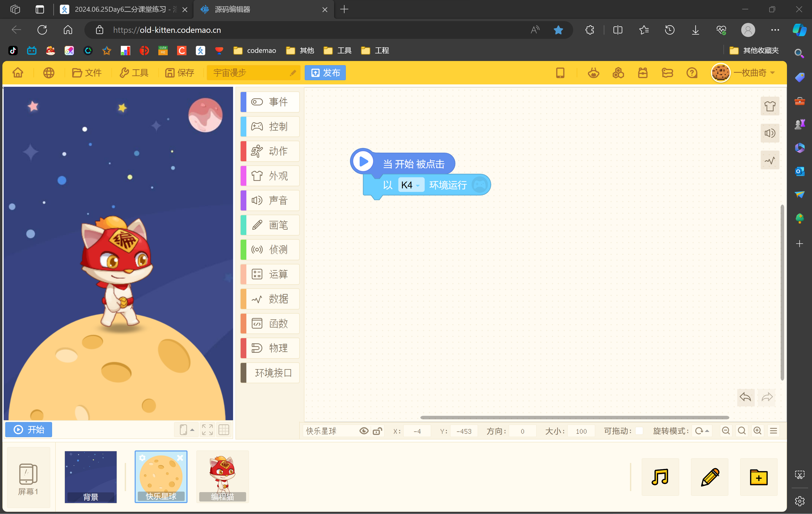The height and width of the screenshot is (514, 812).
Task: Select the 控制 control block category
Action: [x=270, y=126]
